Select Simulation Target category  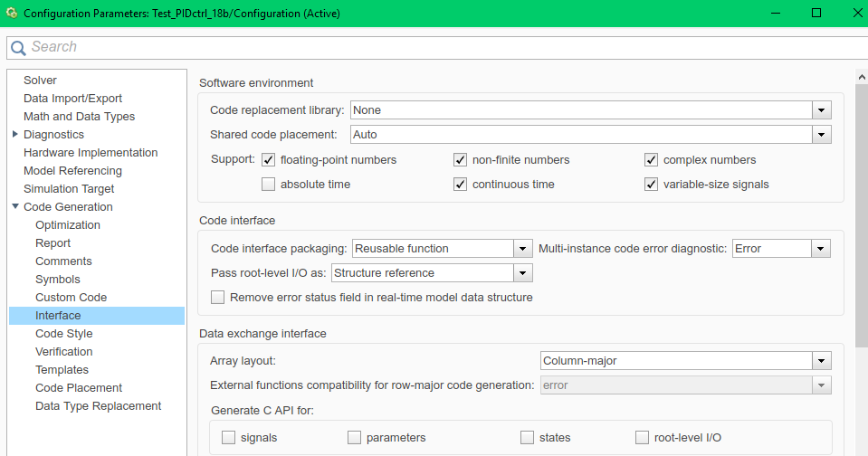[x=69, y=189]
